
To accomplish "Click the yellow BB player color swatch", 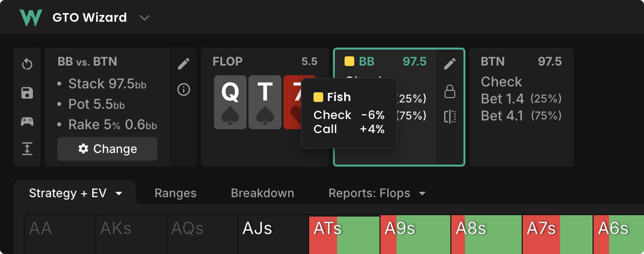I will 349,62.
